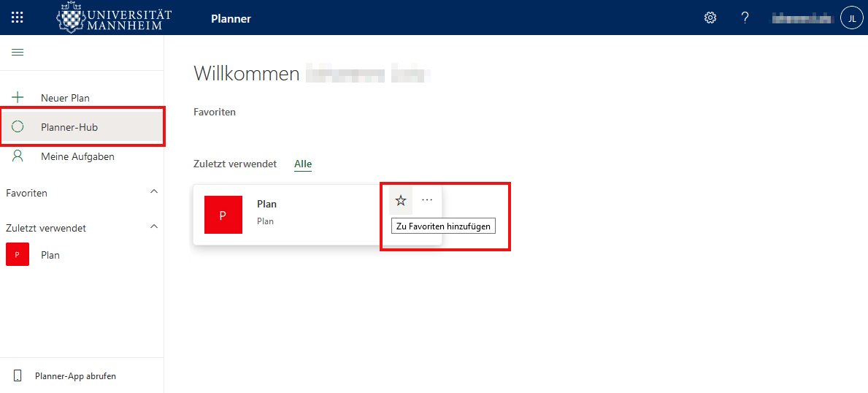This screenshot has height=393, width=868.
Task: Add Plan to favorites with star icon
Action: (401, 201)
